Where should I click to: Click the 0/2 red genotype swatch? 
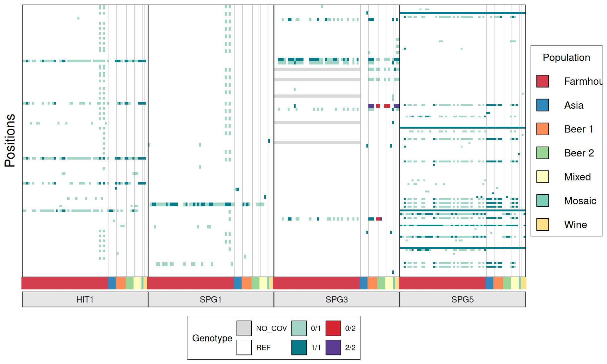pos(333,328)
